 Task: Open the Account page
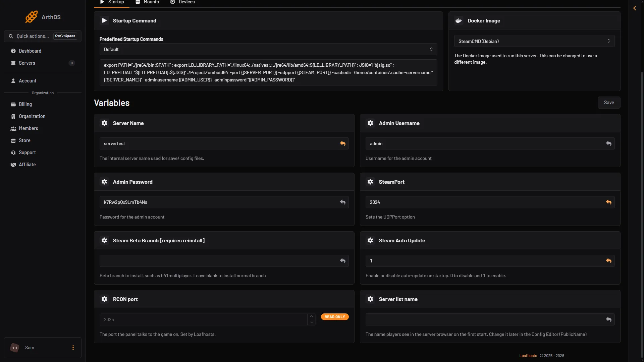point(43,81)
